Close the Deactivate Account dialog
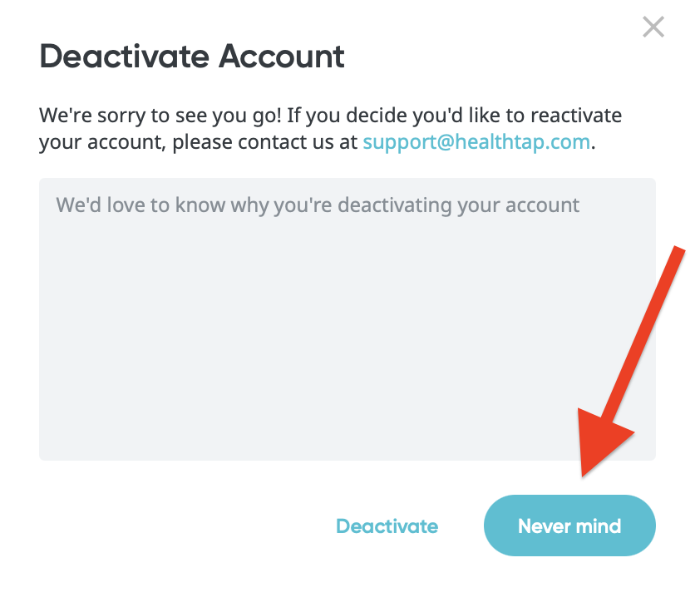Viewport: 700px width, 607px height. [x=653, y=27]
